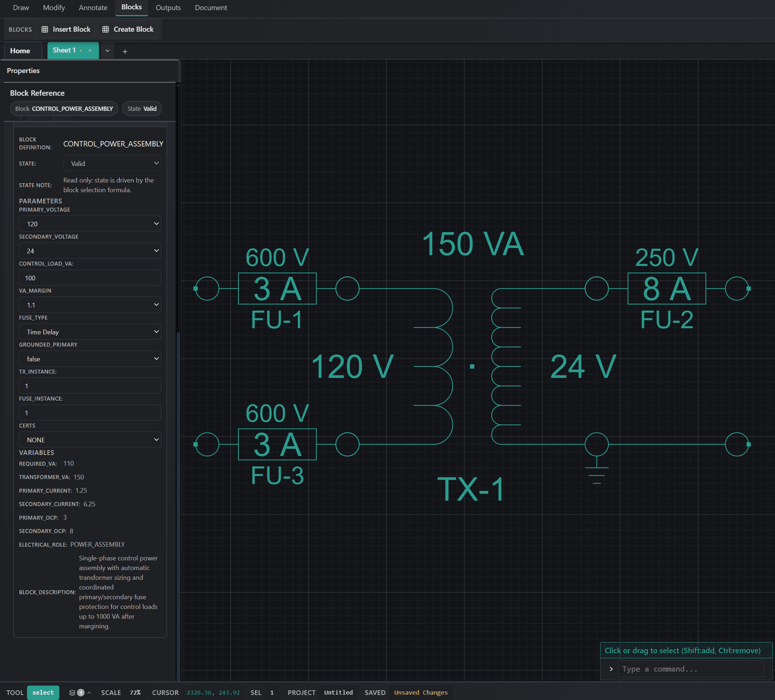Open the Document tab
775x700 pixels.
[211, 8]
